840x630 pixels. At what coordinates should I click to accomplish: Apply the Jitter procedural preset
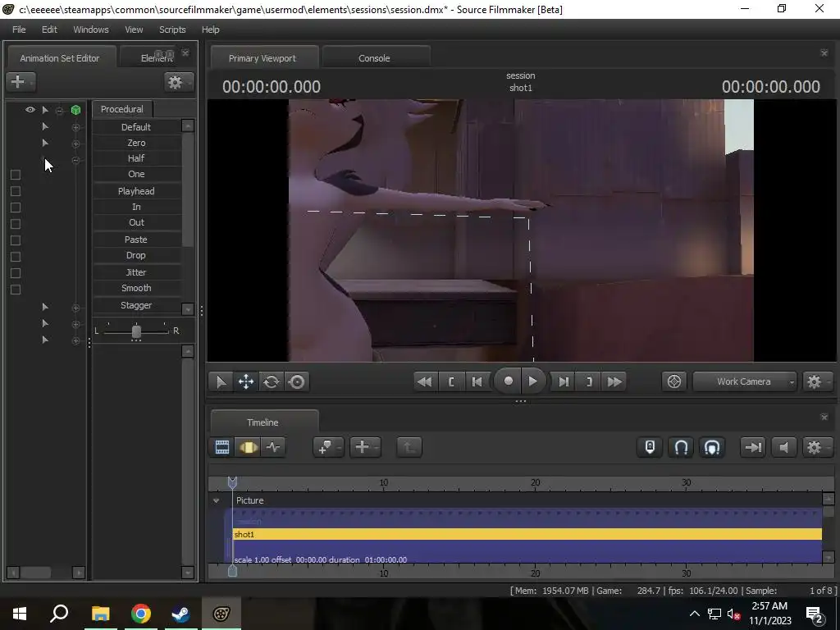(x=136, y=272)
